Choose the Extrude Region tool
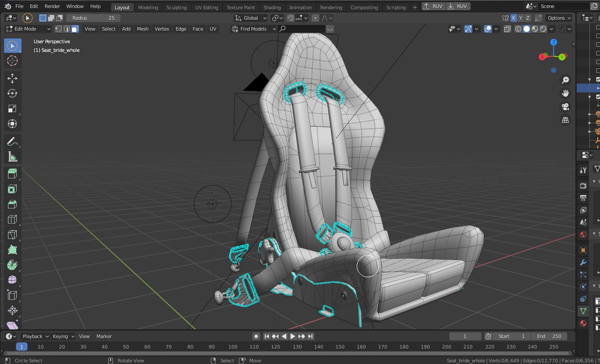The image size is (600, 364). (12, 174)
